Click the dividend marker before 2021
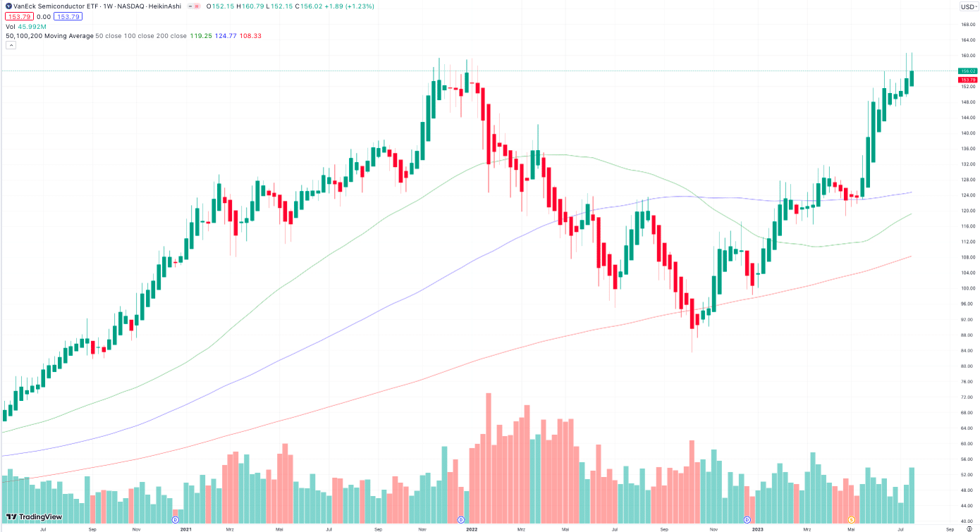Screen dimensions: 980x532 click(x=176, y=519)
